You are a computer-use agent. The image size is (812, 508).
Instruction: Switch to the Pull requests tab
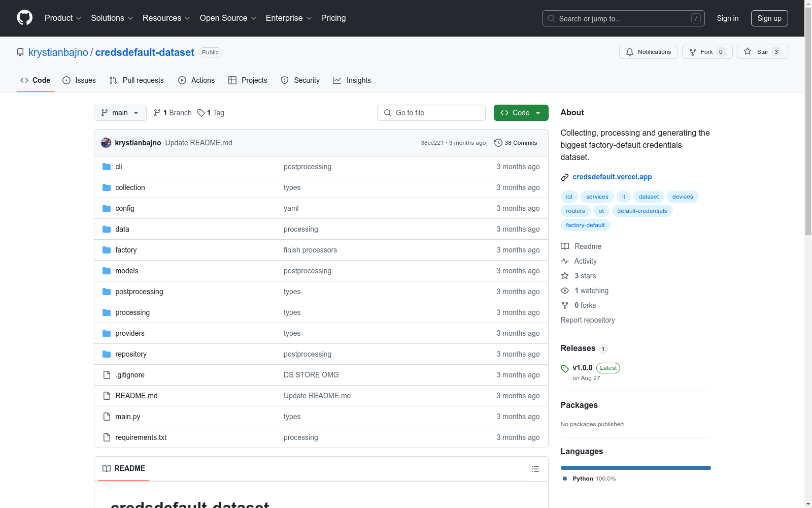pyautogui.click(x=137, y=80)
